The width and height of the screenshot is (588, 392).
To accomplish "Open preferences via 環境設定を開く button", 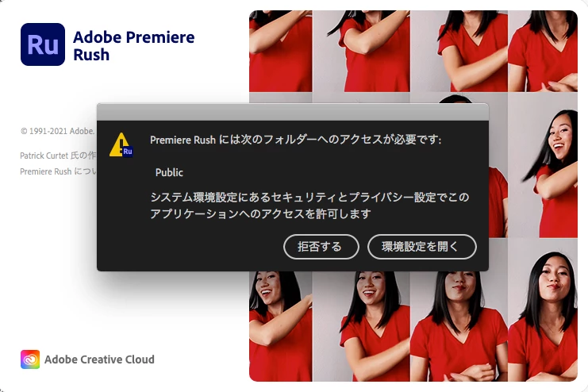I will pyautogui.click(x=422, y=247).
